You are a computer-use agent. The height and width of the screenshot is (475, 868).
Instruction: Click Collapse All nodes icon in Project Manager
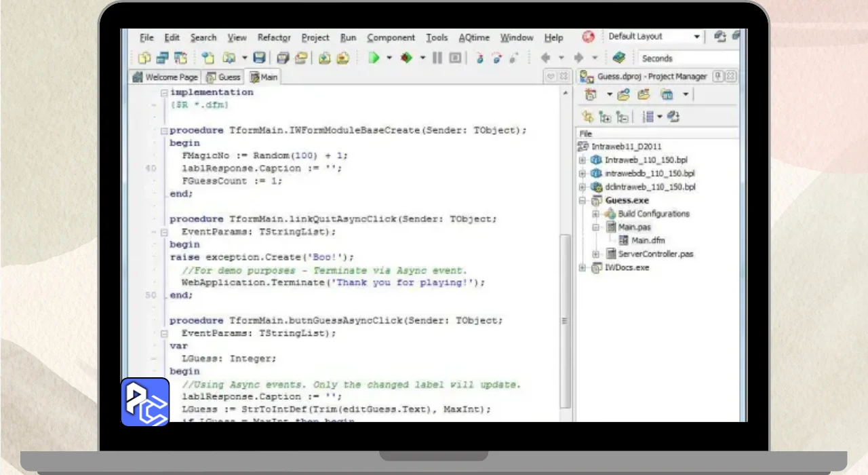[621, 117]
